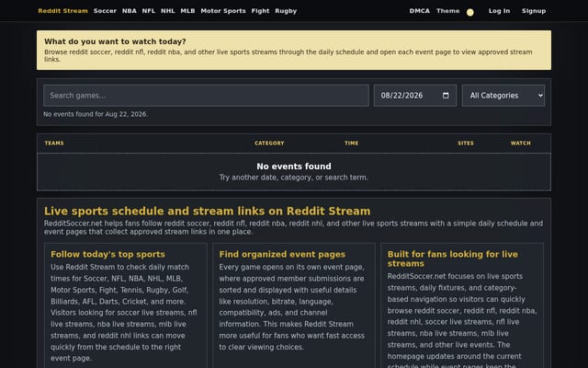Click 'Live sports schedule and stream links' heading
588x368 pixels.
point(208,211)
